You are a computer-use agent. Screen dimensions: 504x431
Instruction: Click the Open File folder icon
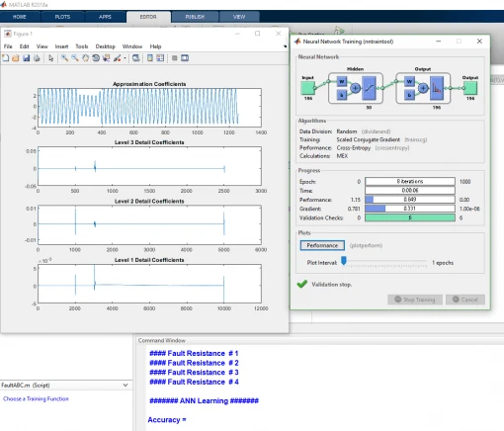click(16, 58)
